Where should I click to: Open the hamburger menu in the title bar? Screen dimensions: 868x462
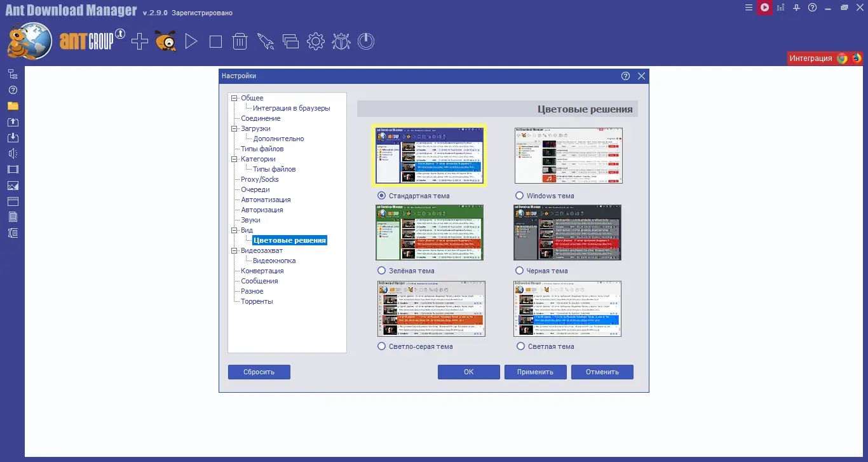pyautogui.click(x=749, y=8)
